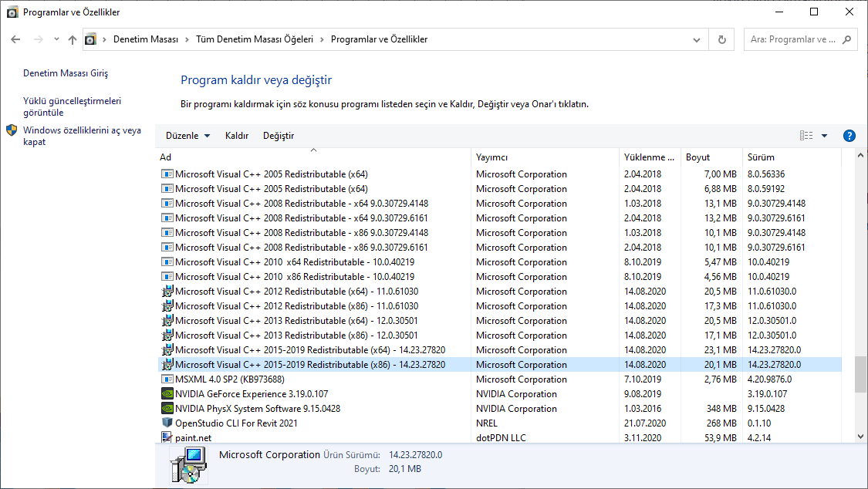Click Programlar ve Özellikler breadcrumb
868x489 pixels.
(379, 39)
